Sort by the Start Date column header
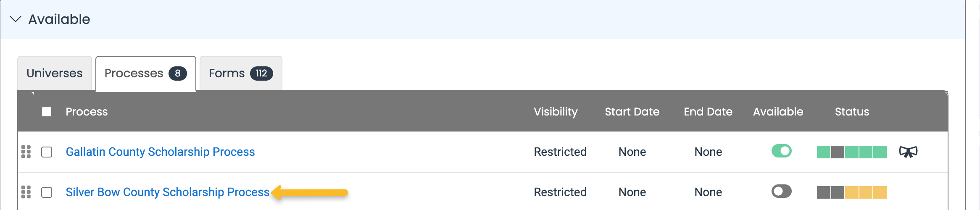Screen dimensions: 980x210 (x=632, y=112)
